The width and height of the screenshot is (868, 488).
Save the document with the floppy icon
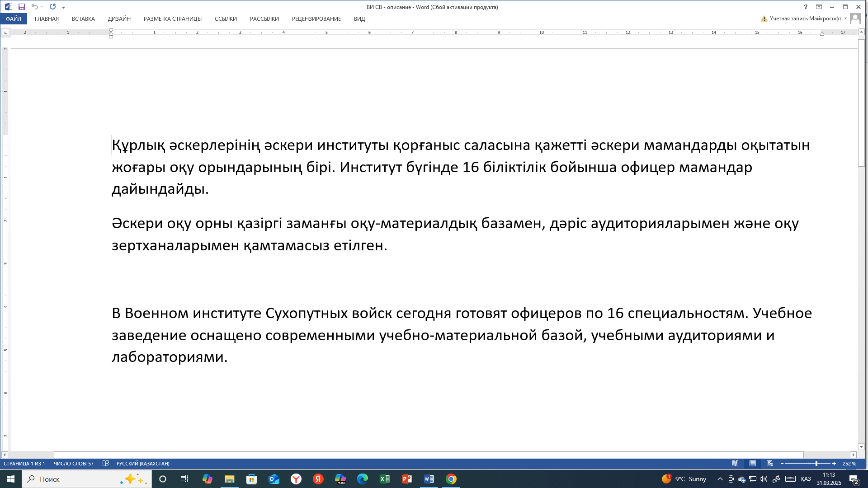pyautogui.click(x=21, y=7)
